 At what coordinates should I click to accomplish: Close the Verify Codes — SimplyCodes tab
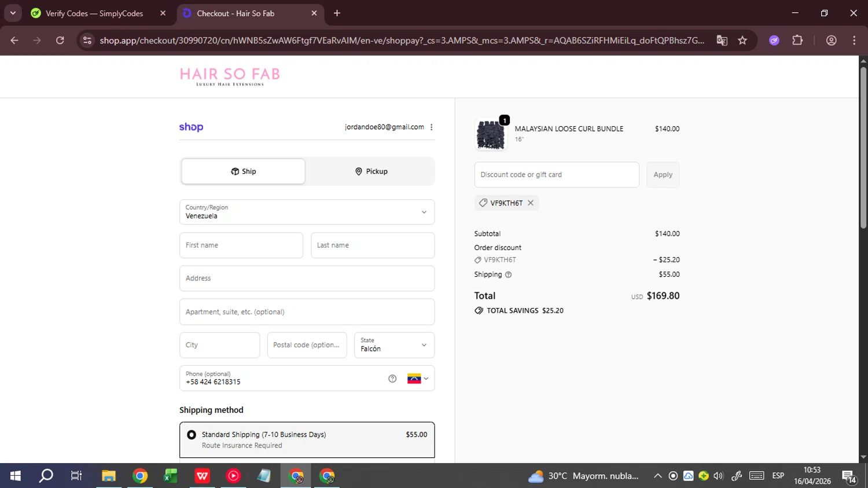[163, 13]
